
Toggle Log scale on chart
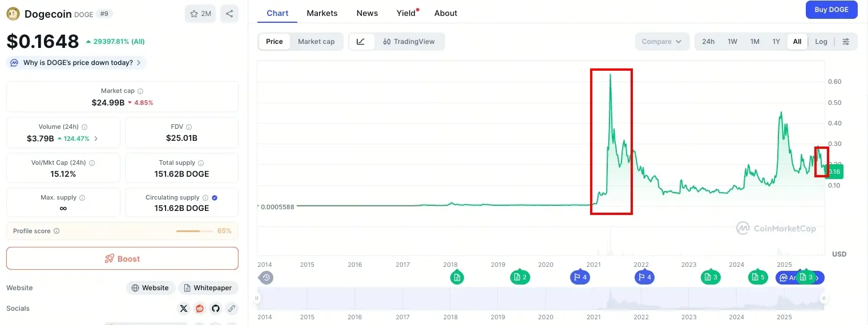(821, 42)
